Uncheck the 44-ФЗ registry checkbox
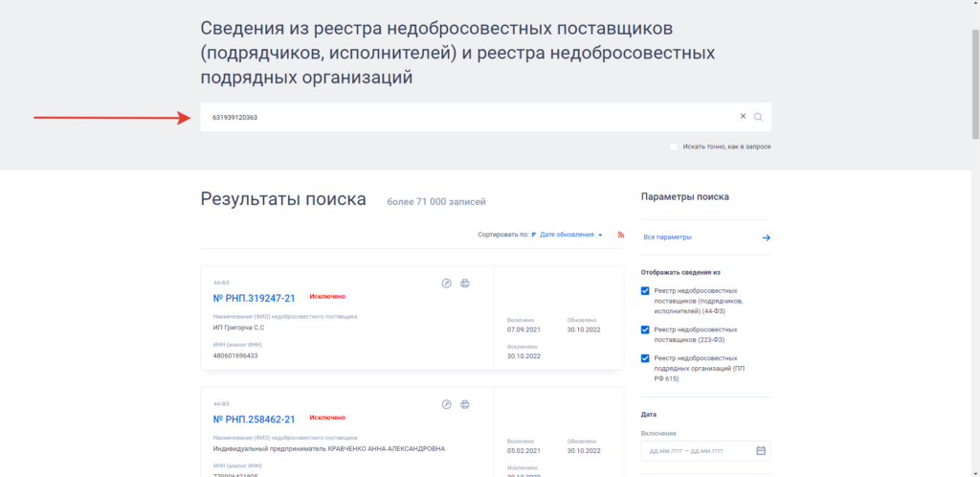980x477 pixels. point(645,290)
